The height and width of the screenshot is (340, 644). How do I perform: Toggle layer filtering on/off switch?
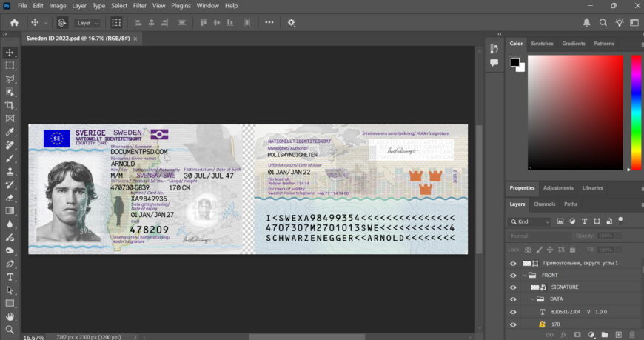[620, 220]
